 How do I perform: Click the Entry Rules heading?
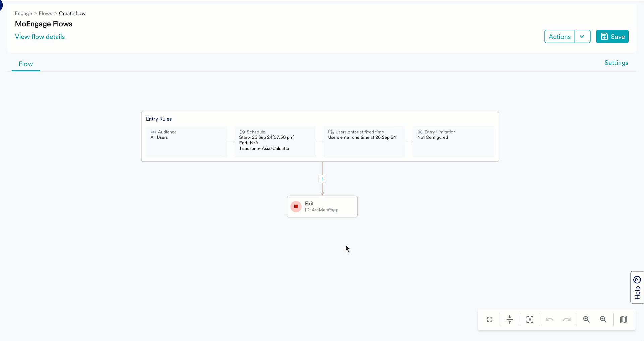[159, 119]
